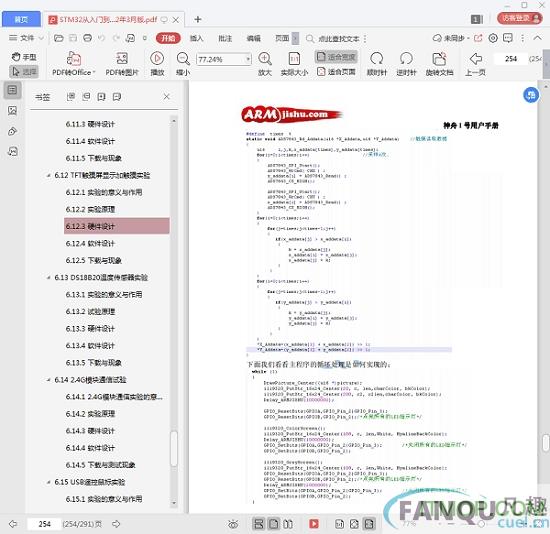Collapse the 6.14 2.4G模块 bookmark section
550x534 pixels.
point(48,380)
